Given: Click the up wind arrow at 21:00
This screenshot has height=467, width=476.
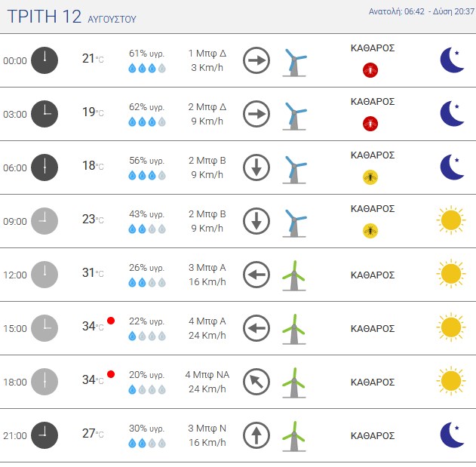Looking at the screenshot, I should point(256,435).
